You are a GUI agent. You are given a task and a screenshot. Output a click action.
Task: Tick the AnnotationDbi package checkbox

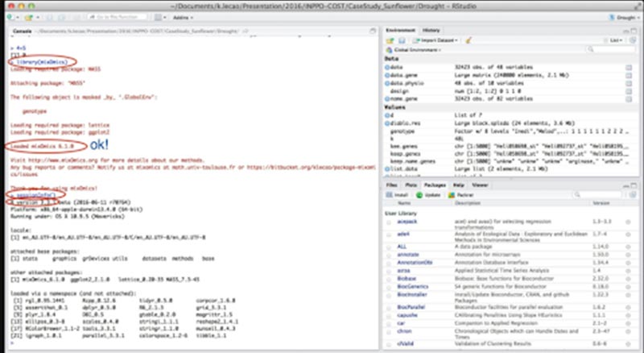click(389, 263)
